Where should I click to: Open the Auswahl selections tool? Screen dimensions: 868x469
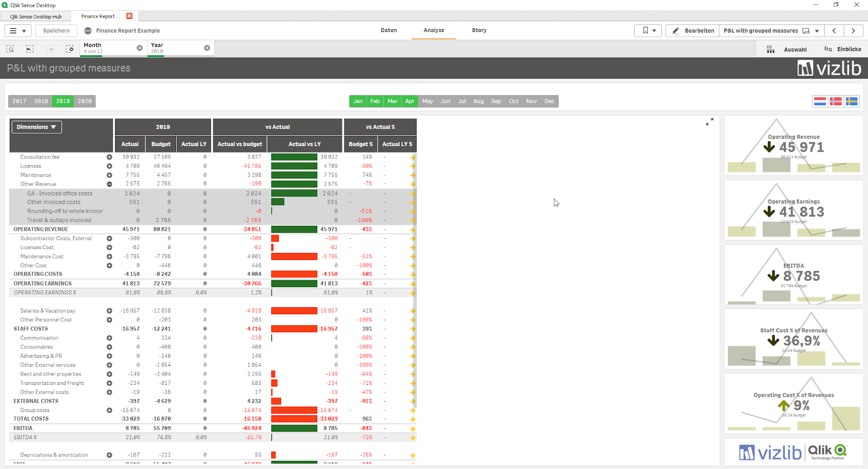click(x=787, y=49)
